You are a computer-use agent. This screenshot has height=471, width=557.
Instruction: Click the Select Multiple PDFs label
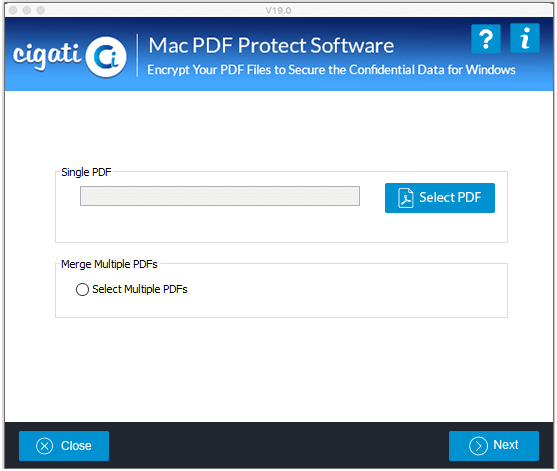tap(140, 289)
